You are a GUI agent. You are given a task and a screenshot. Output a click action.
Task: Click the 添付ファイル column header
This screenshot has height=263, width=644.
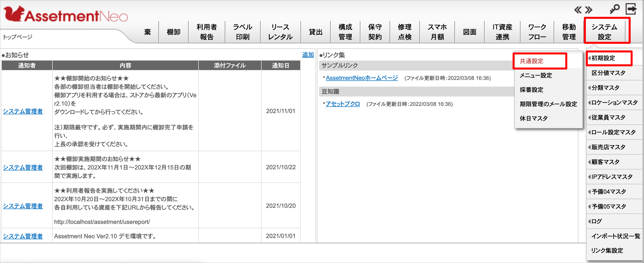point(230,66)
